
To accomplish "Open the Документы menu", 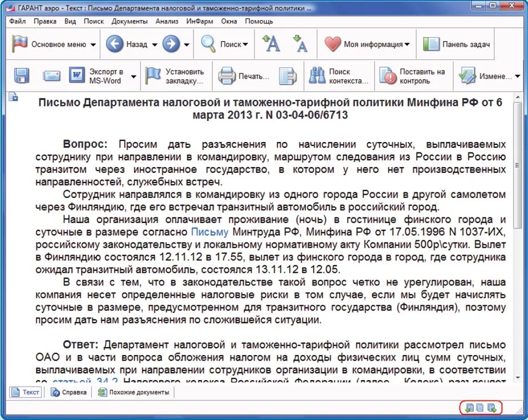I will tap(130, 21).
